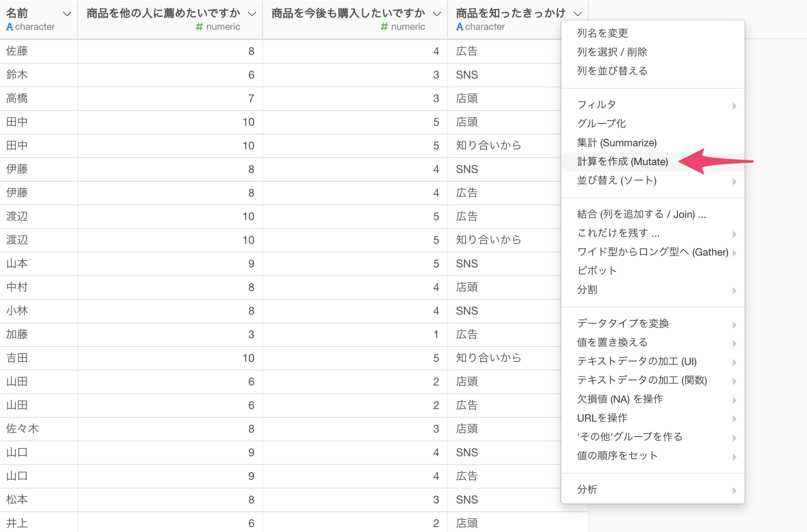Open 欠損値 (NA) を操作 submenu

(653, 400)
